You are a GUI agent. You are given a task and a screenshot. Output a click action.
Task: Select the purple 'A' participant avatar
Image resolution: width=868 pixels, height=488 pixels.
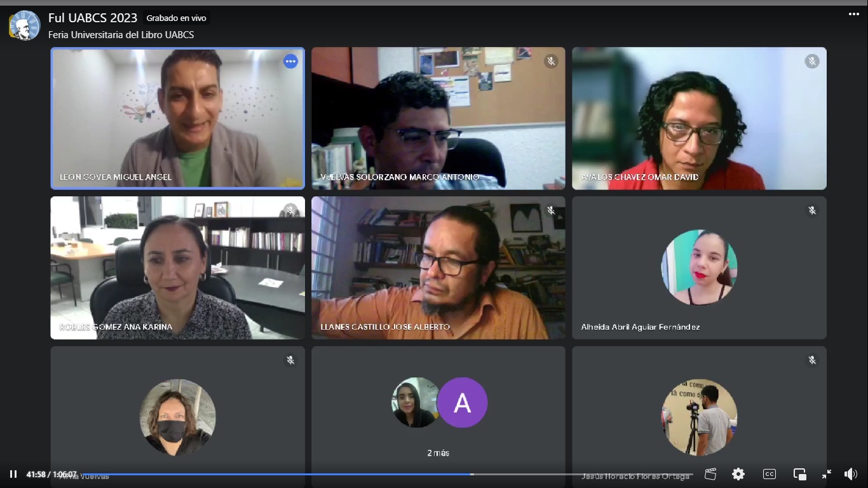tap(463, 403)
